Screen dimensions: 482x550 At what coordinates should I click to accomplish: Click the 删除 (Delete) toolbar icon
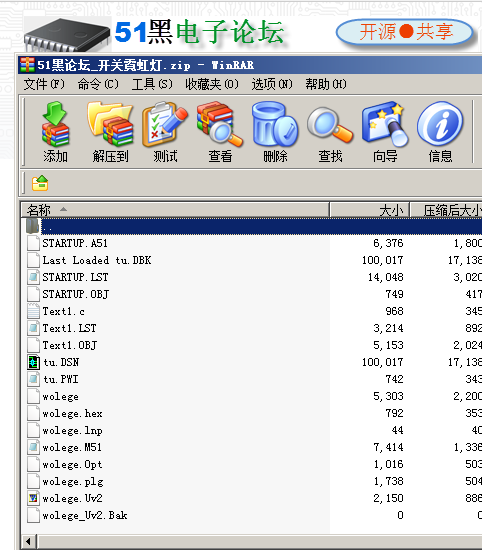click(x=275, y=132)
